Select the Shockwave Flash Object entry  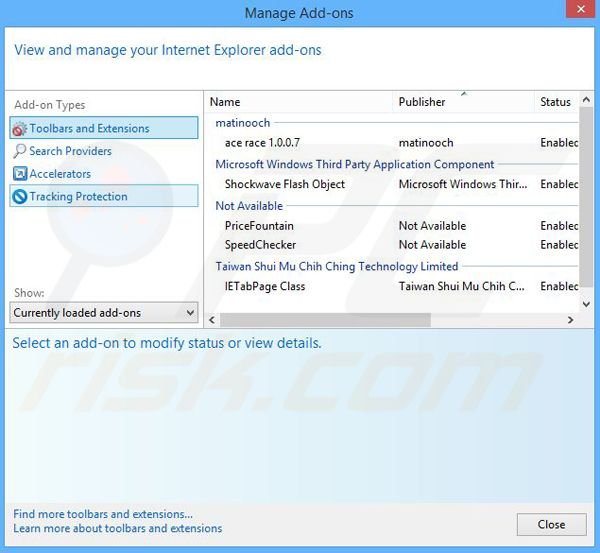tap(285, 184)
